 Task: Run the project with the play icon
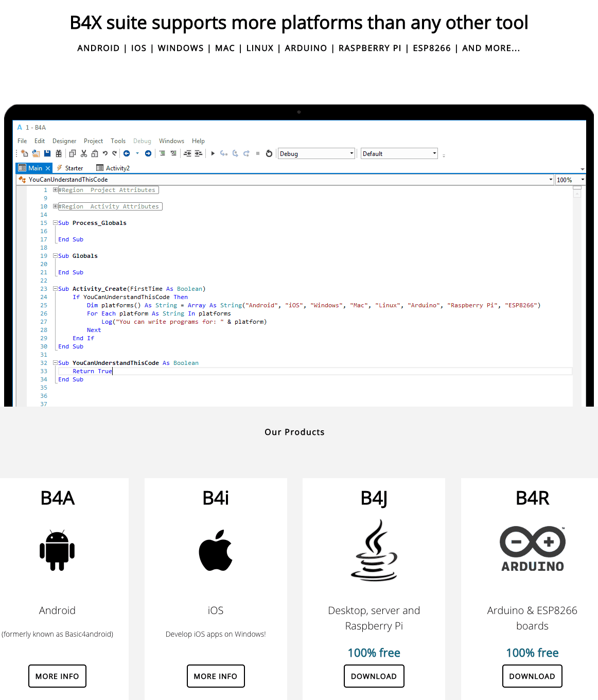pyautogui.click(x=213, y=153)
